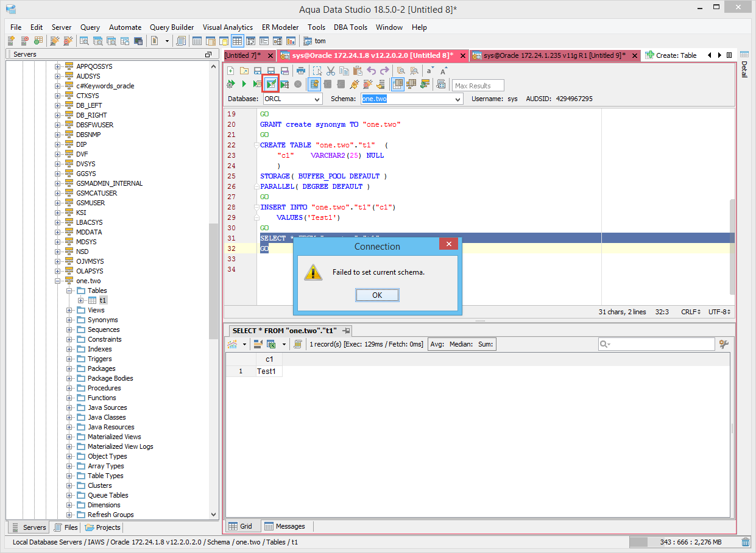Open the DBA Tools menu
The image size is (756, 553).
(350, 27)
